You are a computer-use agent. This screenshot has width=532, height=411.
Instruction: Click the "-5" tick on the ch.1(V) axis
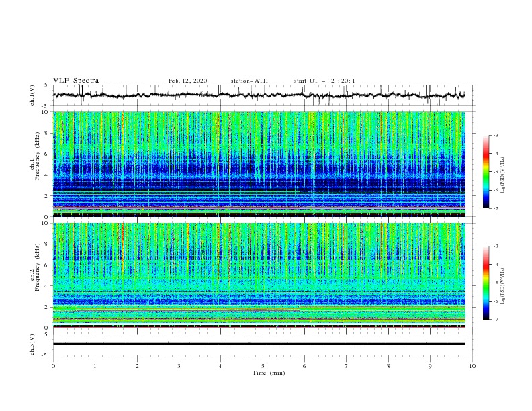[46, 106]
